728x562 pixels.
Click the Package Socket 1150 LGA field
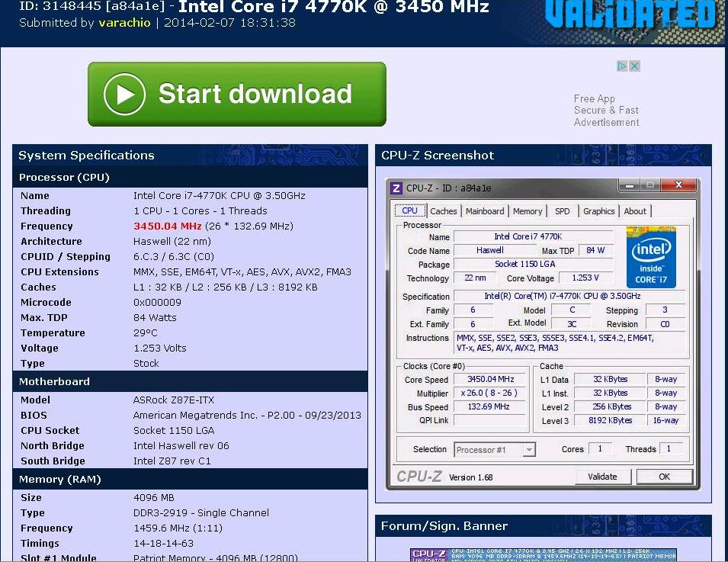tap(534, 264)
